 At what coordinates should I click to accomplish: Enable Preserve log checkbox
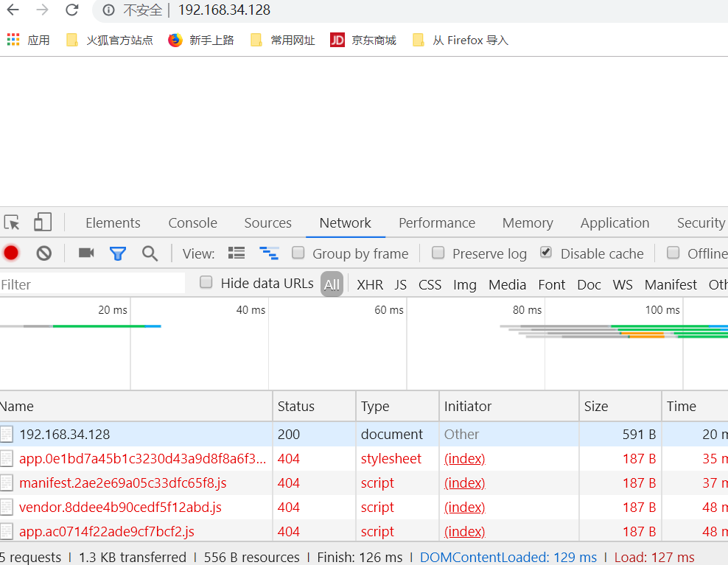click(x=438, y=253)
